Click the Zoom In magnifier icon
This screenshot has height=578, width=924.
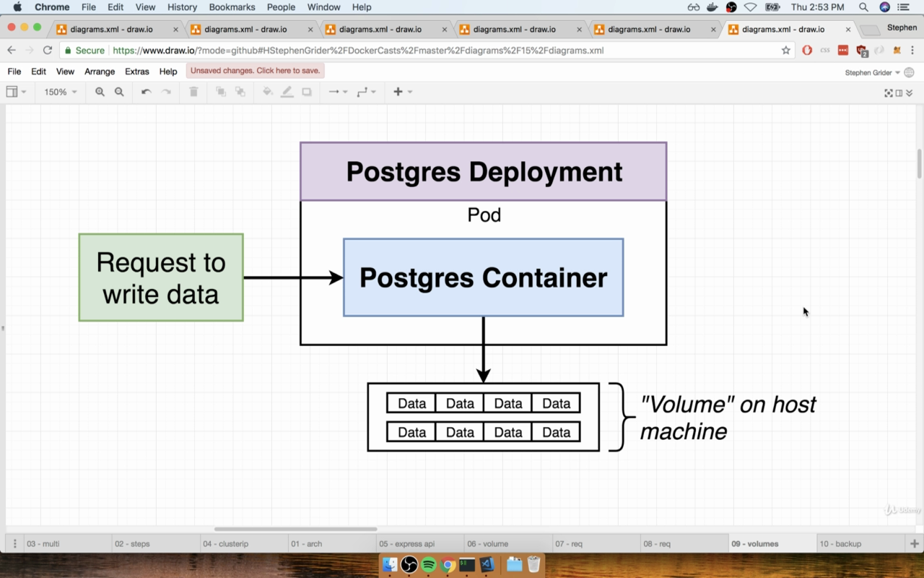point(100,92)
